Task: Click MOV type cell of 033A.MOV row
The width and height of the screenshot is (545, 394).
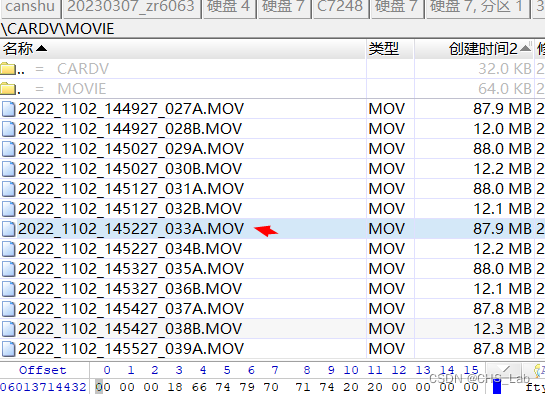Action: point(387,229)
